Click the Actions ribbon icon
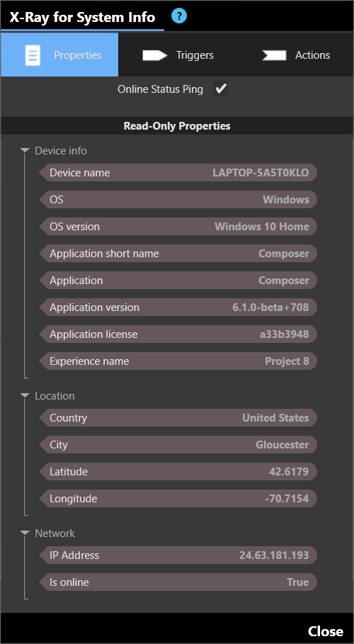The width and height of the screenshot is (354, 644). click(x=274, y=55)
